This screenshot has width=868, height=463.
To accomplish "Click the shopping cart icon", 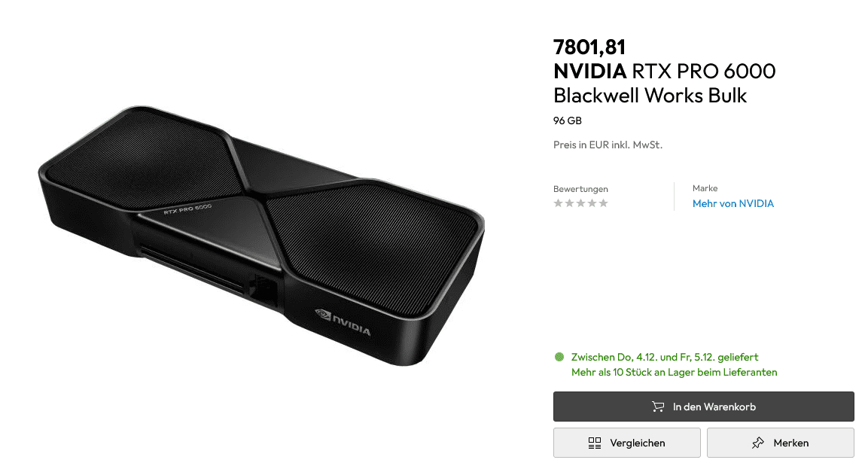I will (x=658, y=407).
